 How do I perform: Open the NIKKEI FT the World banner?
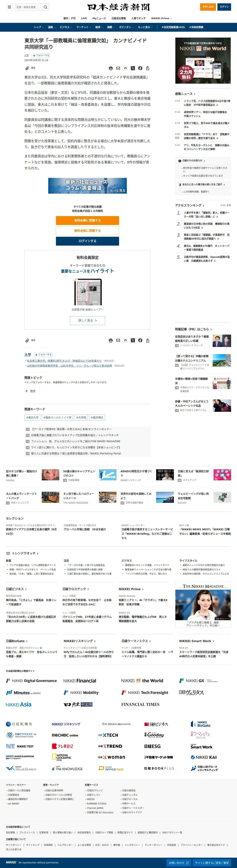(203, 61)
